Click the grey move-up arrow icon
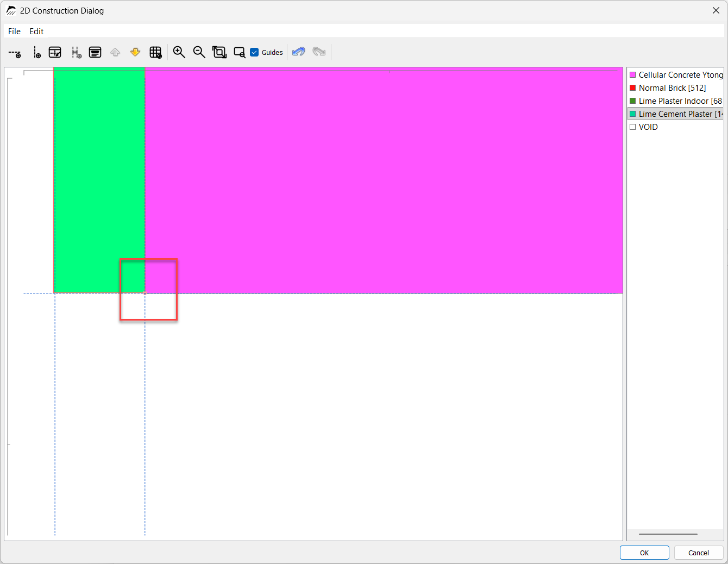This screenshot has width=728, height=564. click(x=115, y=53)
